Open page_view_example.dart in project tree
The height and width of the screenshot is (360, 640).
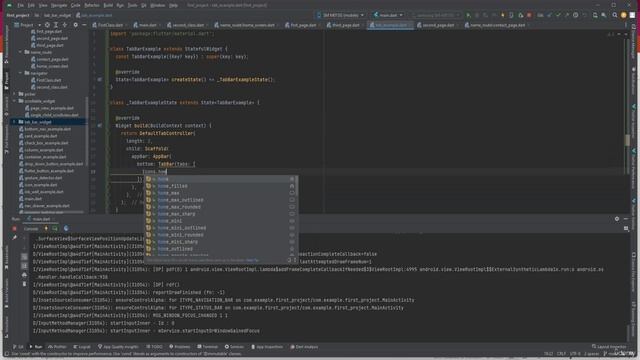tap(49, 108)
